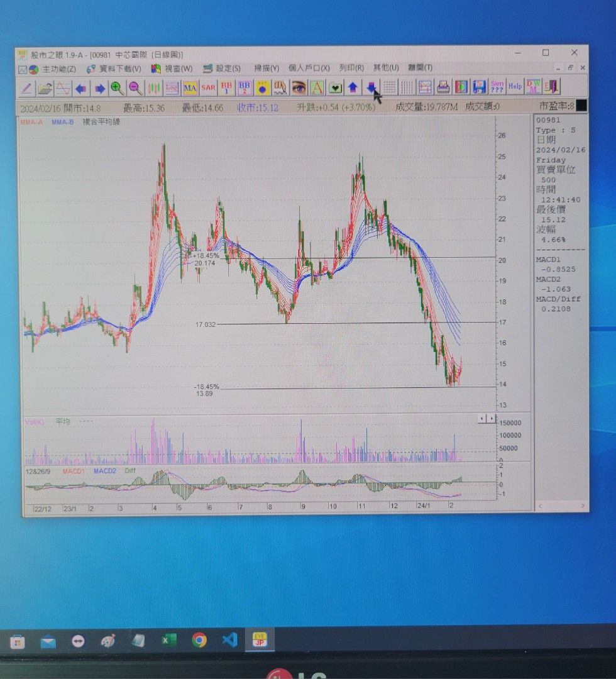The height and width of the screenshot is (679, 616).
Task: Toggle the SAR indicator button
Action: click(x=208, y=87)
